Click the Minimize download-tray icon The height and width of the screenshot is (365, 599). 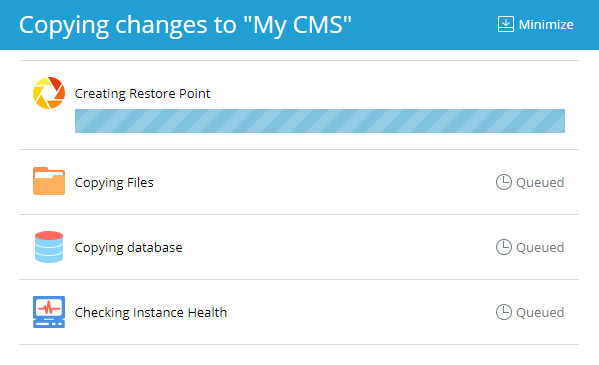pos(505,24)
